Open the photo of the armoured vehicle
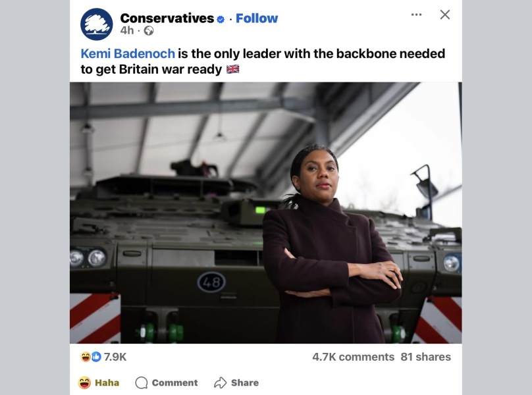The height and width of the screenshot is (395, 532). pos(265,213)
